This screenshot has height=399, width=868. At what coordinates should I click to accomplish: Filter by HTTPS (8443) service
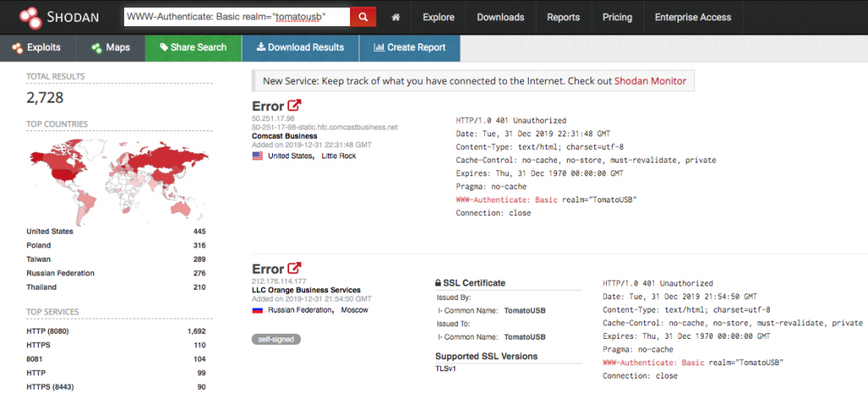point(50,387)
